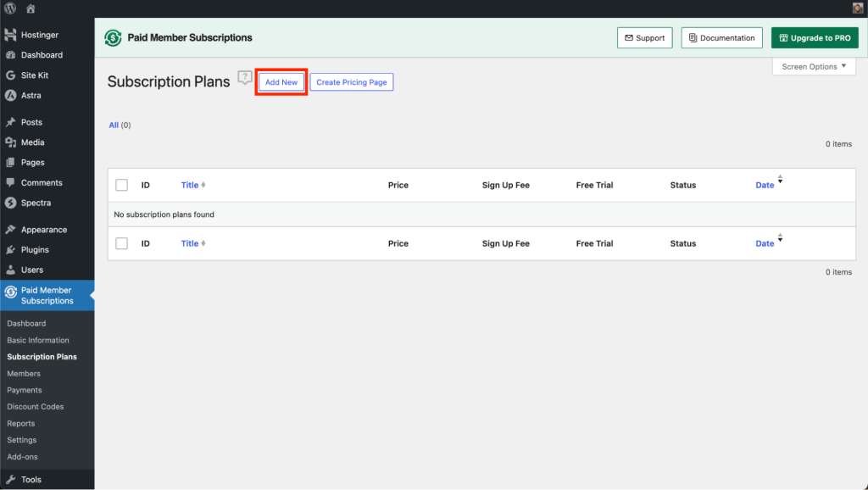
Task: Click the Paid Member Subscriptions dollar icon
Action: click(x=10, y=292)
